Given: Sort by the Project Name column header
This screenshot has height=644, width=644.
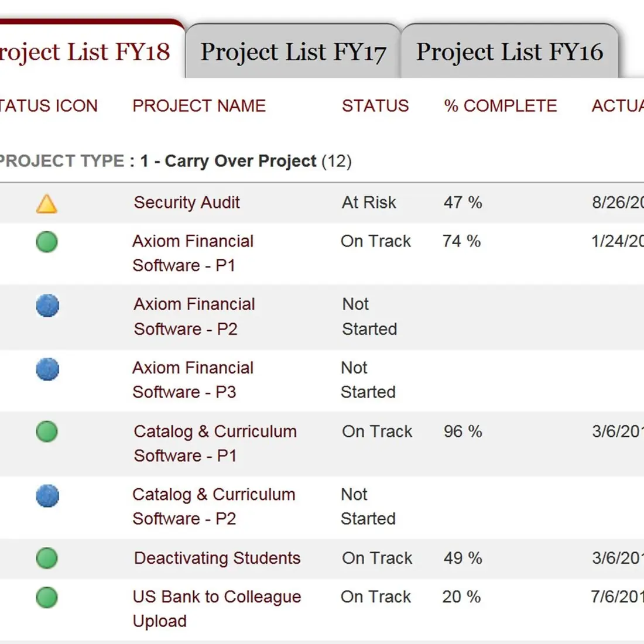Looking at the screenshot, I should pyautogui.click(x=199, y=106).
